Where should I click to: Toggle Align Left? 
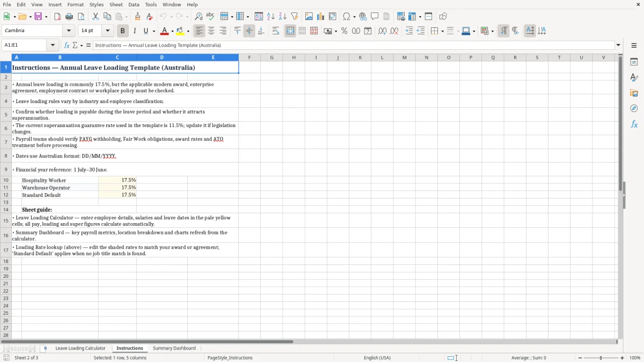tap(200, 31)
